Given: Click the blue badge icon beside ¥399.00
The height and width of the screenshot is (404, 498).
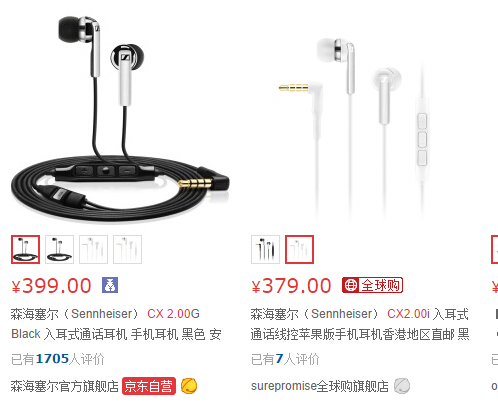Looking at the screenshot, I should 110,285.
